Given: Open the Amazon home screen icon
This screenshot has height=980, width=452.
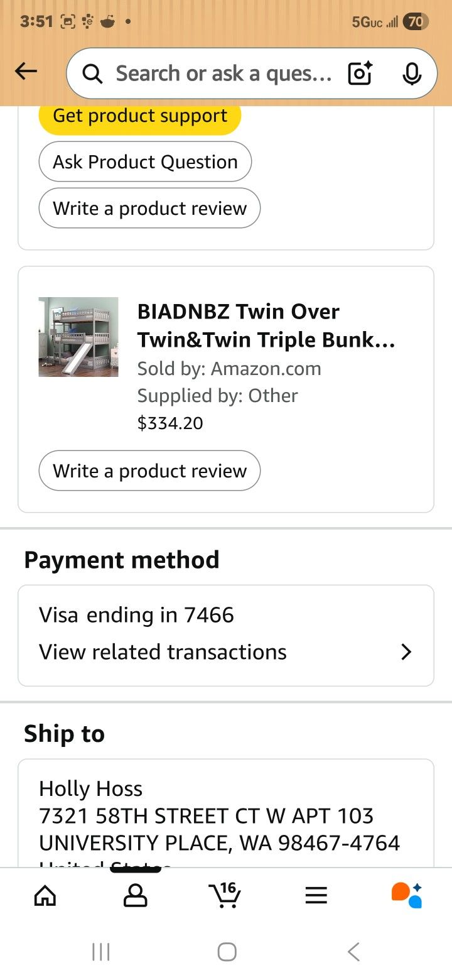Looking at the screenshot, I should pyautogui.click(x=45, y=895).
